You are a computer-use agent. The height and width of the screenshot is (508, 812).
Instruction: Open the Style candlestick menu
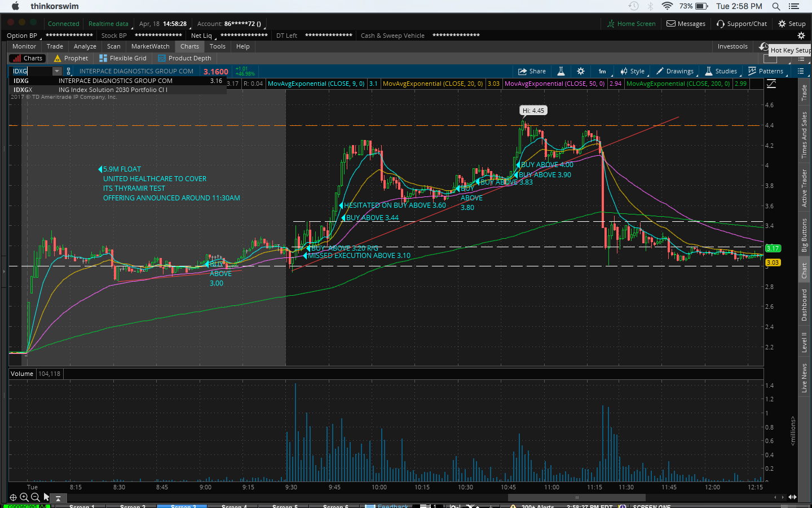[x=632, y=71]
